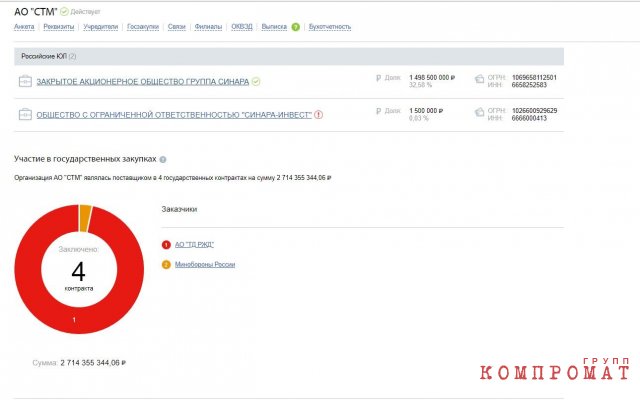
Task: Select share value 1 500 000 ₽
Action: click(426, 111)
